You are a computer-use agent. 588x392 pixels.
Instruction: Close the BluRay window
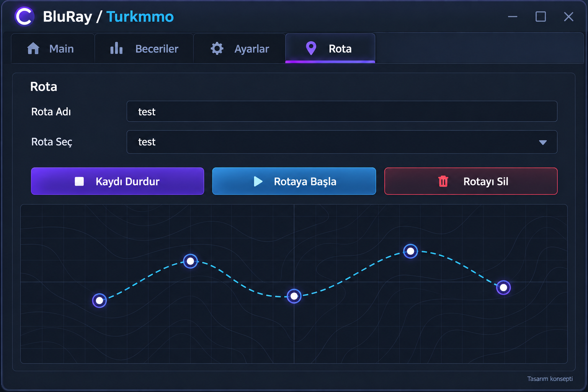pos(568,16)
